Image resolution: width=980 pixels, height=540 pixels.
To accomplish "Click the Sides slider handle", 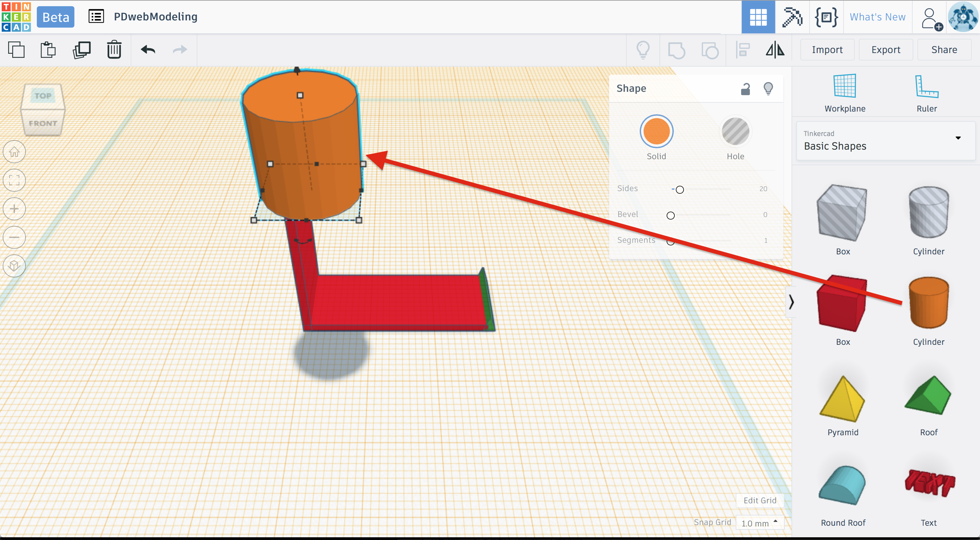I will pyautogui.click(x=680, y=189).
